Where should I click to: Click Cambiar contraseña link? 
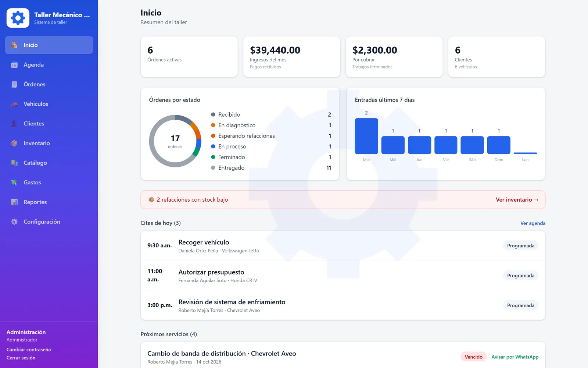(29, 350)
